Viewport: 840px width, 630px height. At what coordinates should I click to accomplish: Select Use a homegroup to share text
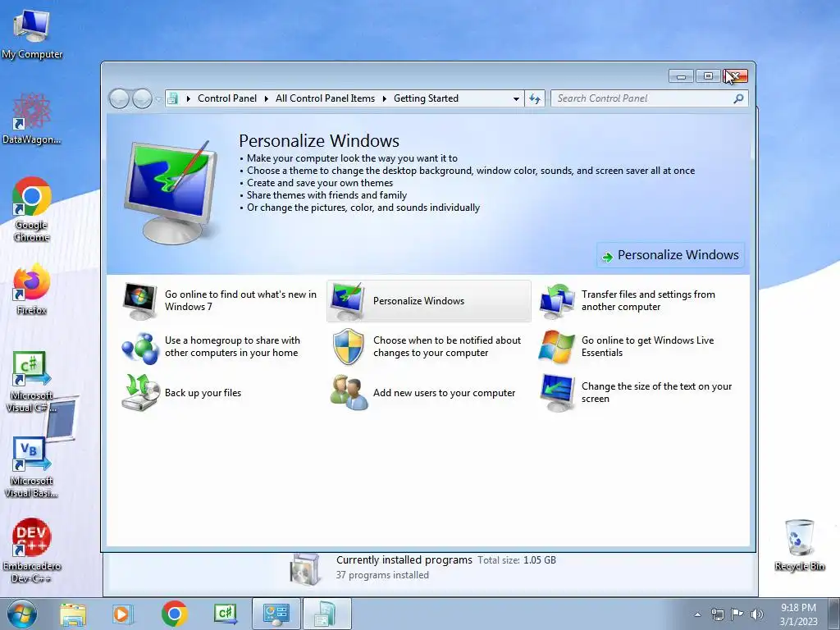pos(232,347)
